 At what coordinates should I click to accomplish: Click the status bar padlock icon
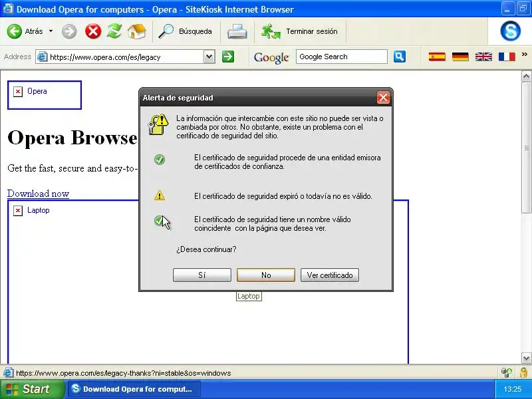pyautogui.click(x=523, y=372)
